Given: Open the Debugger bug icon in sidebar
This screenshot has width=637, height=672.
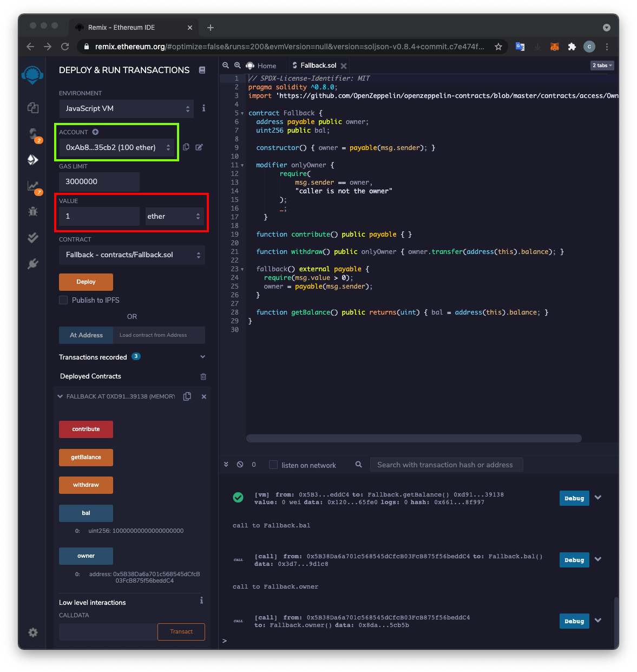Looking at the screenshot, I should (x=33, y=212).
